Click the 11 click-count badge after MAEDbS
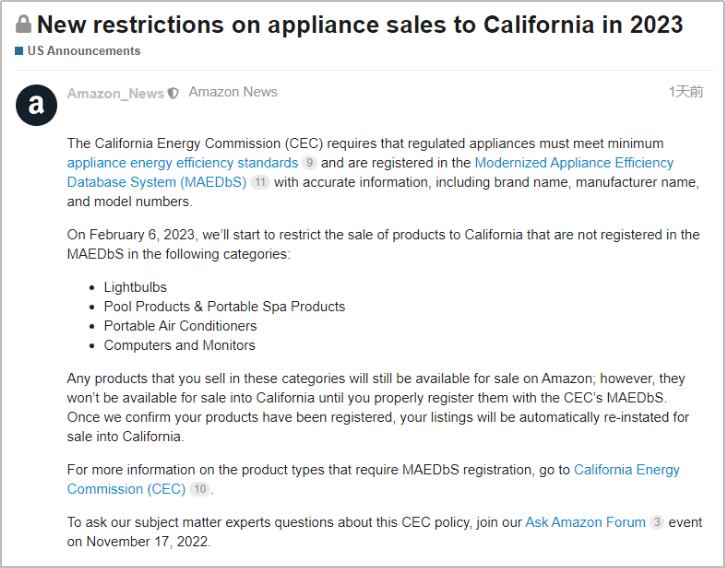The height and width of the screenshot is (568, 725). (260, 182)
